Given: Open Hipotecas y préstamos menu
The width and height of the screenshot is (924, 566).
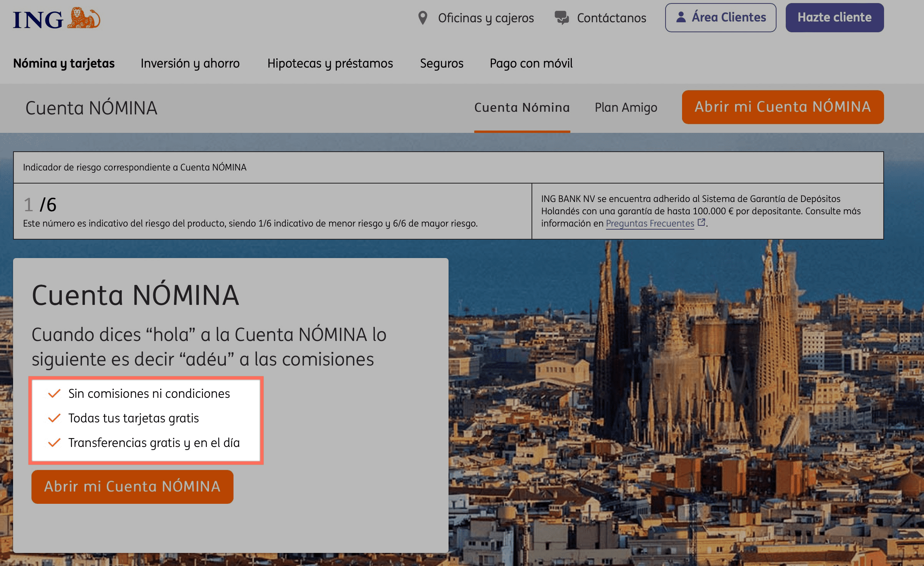Looking at the screenshot, I should [330, 63].
